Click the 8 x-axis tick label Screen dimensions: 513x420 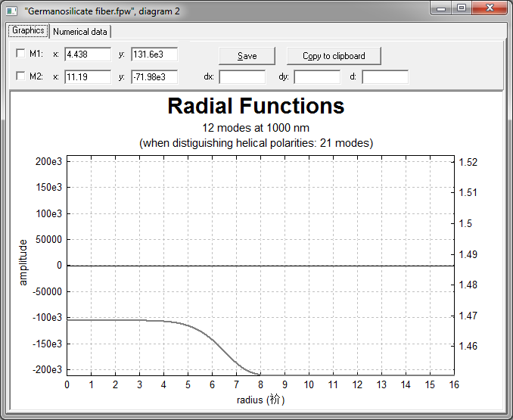tap(260, 384)
